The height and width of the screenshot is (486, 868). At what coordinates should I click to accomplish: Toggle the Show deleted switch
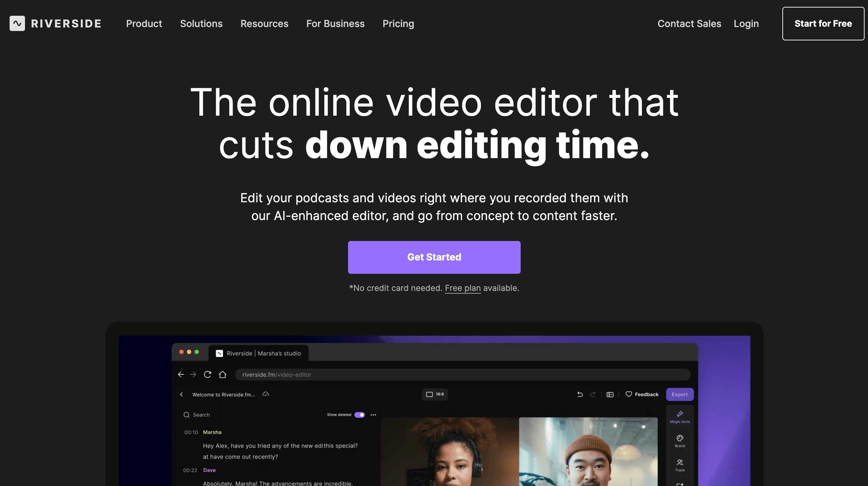(359, 414)
